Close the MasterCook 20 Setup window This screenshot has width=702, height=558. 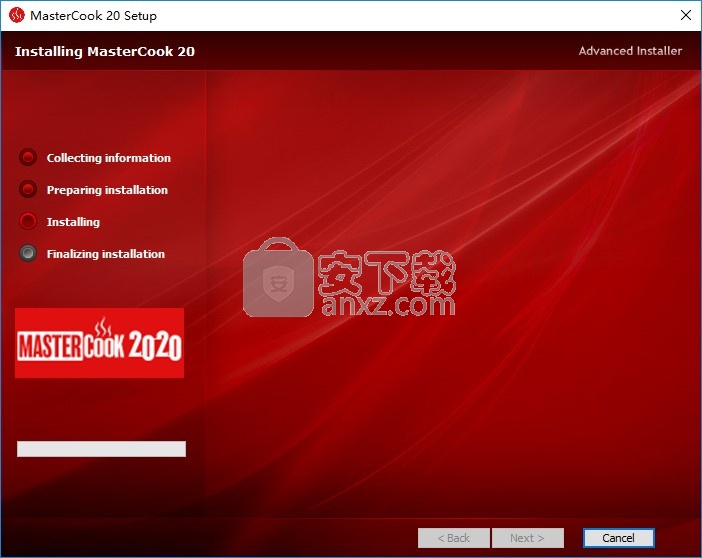pos(685,15)
